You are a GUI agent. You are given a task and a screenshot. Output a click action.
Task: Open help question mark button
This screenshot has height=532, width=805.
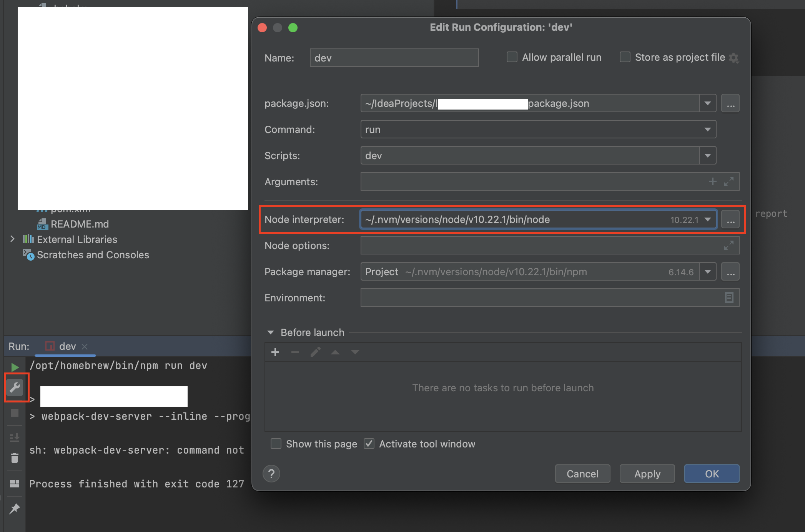tap(271, 474)
